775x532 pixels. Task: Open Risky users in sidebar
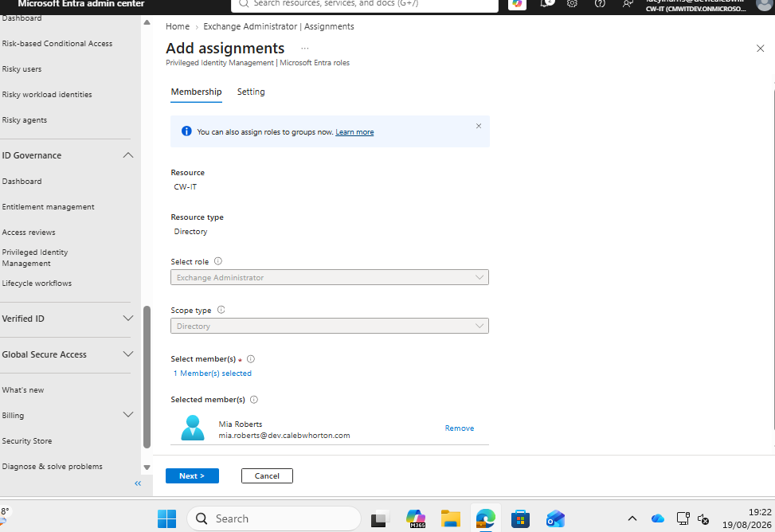22,69
